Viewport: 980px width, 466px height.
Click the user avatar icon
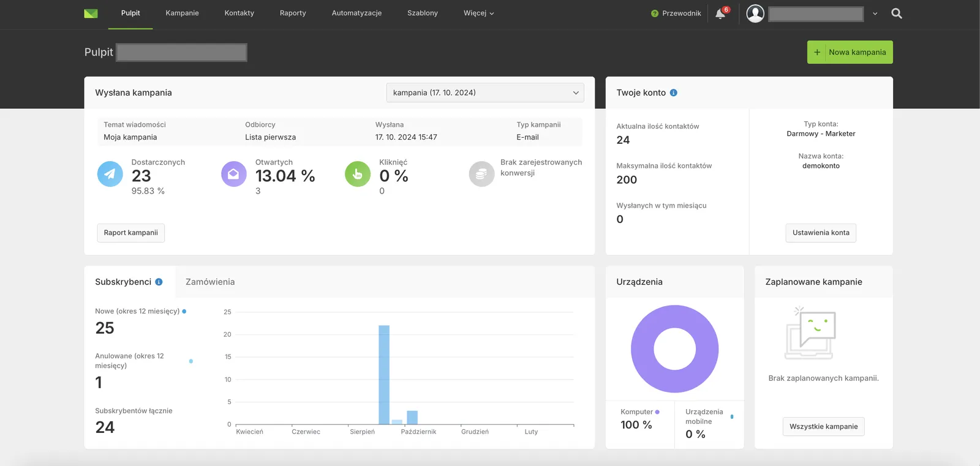[x=755, y=13]
